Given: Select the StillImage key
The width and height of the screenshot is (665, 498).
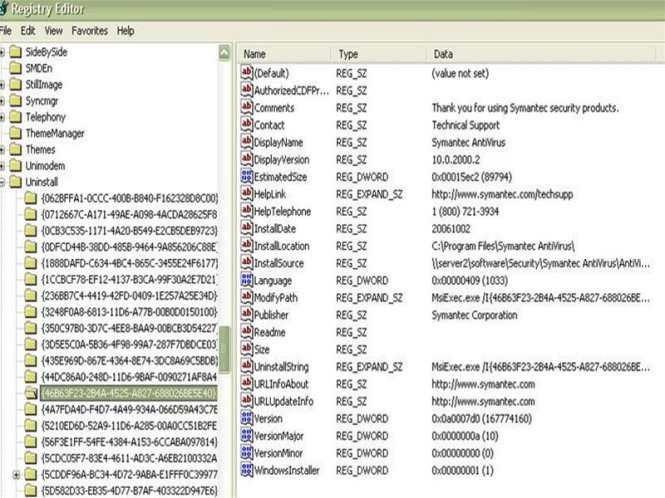Looking at the screenshot, I should 44,84.
